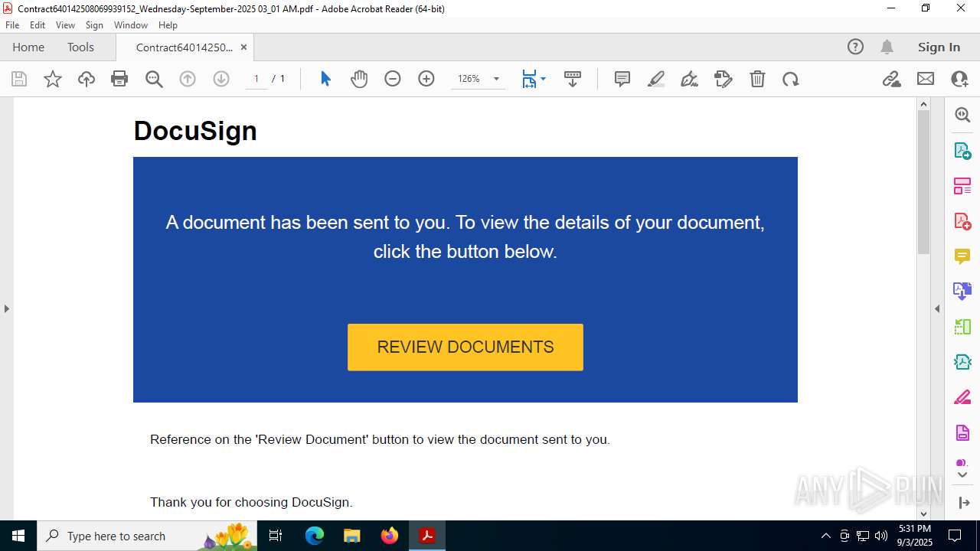Image resolution: width=980 pixels, height=551 pixels.
Task: Save the file using the floppy disk icon
Action: [19, 79]
